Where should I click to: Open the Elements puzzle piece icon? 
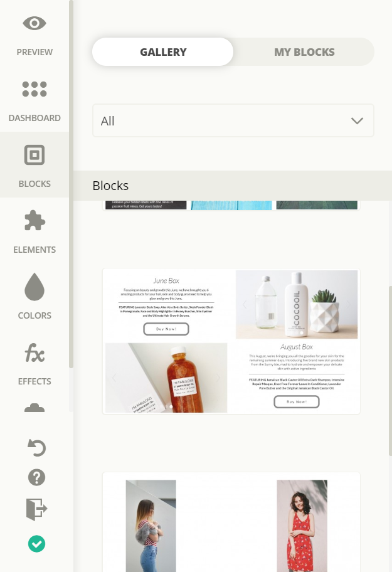point(34,220)
